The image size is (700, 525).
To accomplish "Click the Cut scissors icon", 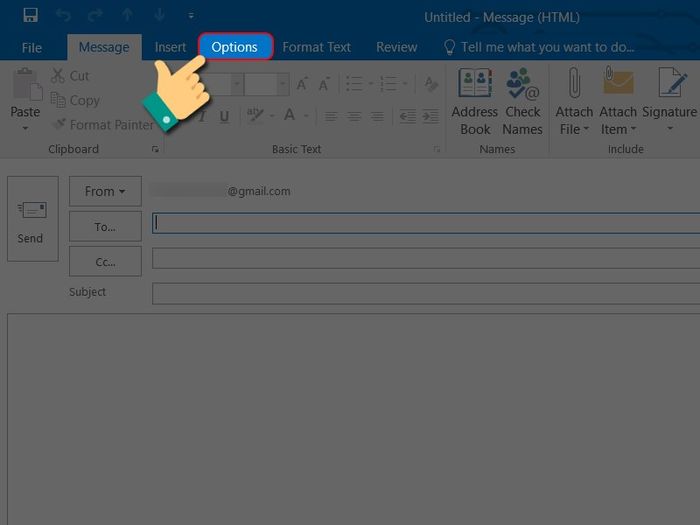I will pyautogui.click(x=59, y=76).
